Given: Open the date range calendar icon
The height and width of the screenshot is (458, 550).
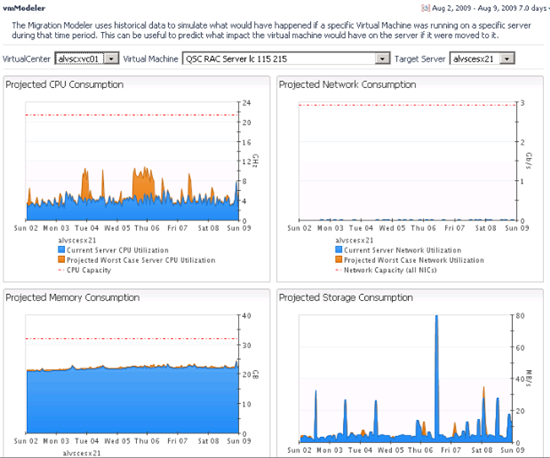Looking at the screenshot, I should [425, 8].
